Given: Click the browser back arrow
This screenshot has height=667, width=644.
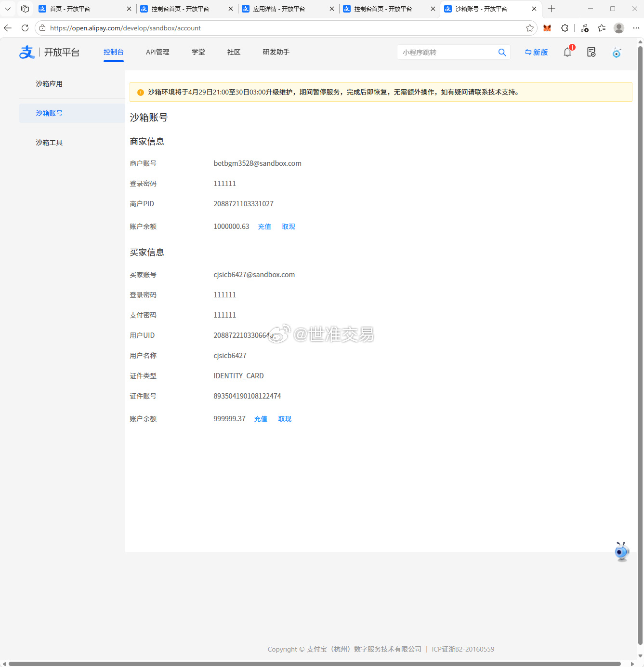Looking at the screenshot, I should tap(8, 28).
